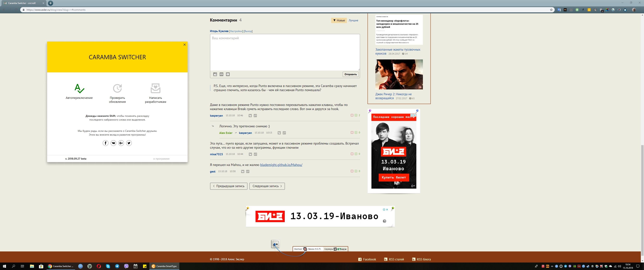Switch comments to Лучшие tab
The height and width of the screenshot is (270, 644).
(353, 21)
